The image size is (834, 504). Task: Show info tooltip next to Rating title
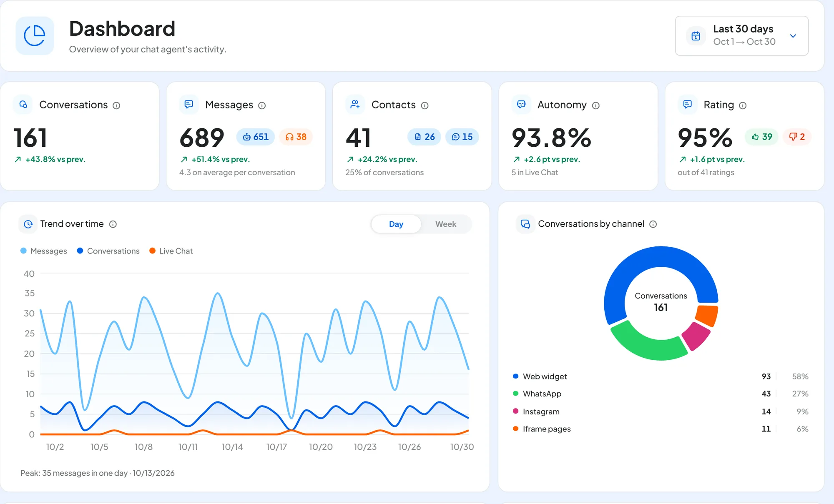click(x=743, y=105)
